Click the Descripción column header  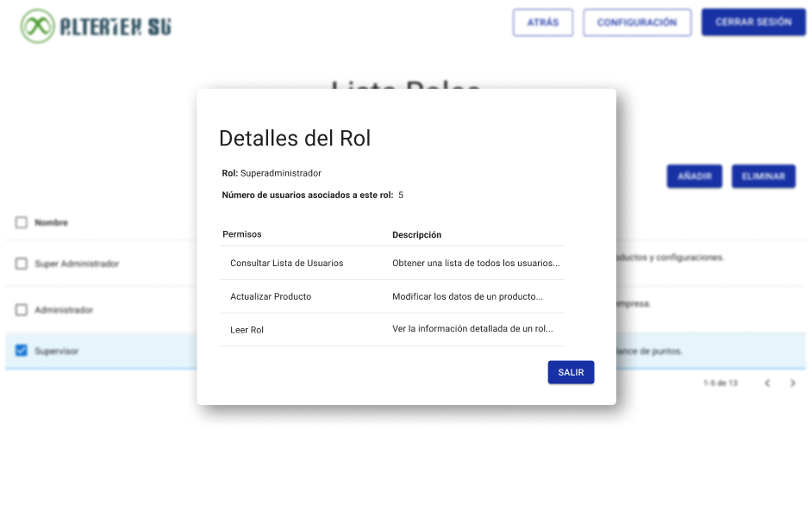pyautogui.click(x=417, y=234)
